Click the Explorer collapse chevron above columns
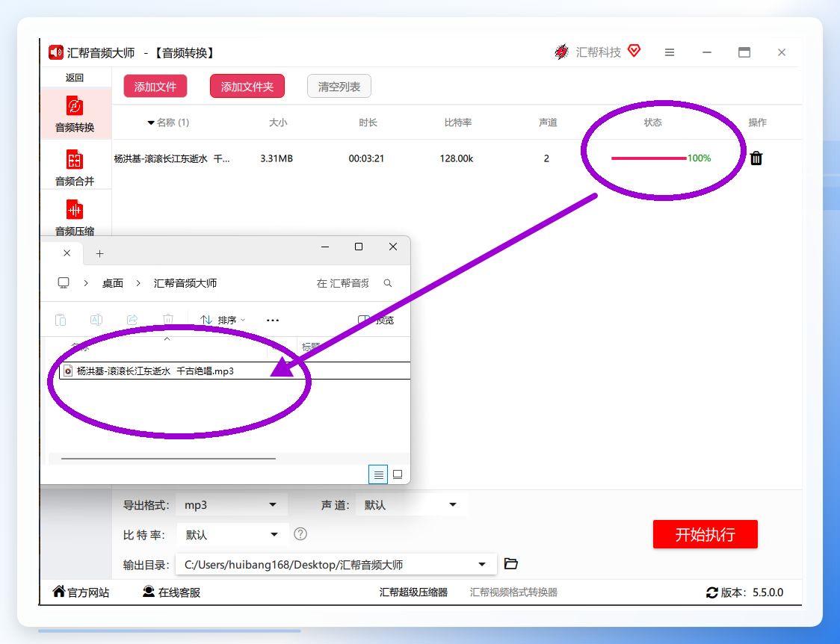The width and height of the screenshot is (840, 644). coord(167,339)
